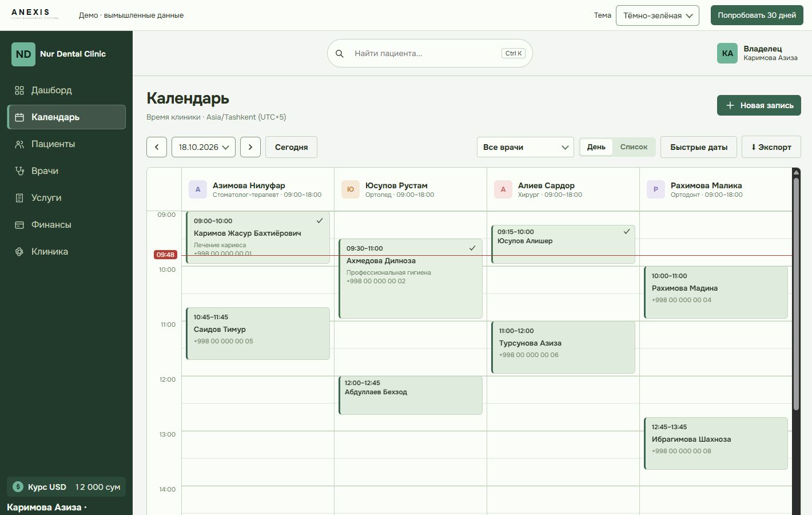Click the Найти пациента search field
This screenshot has height=515, width=812.
tap(430, 53)
